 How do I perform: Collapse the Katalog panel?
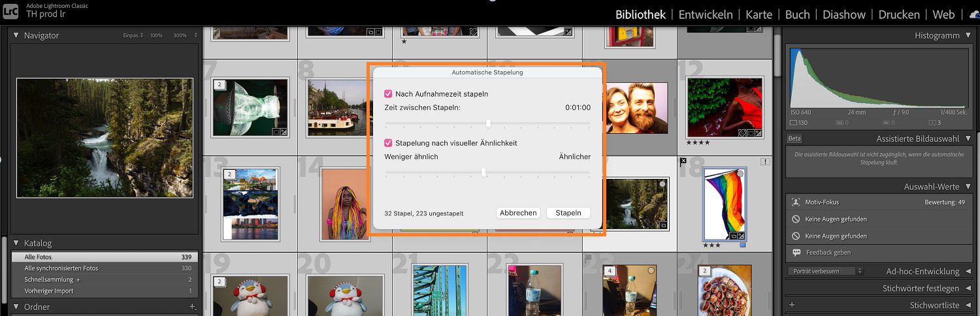pos(16,243)
